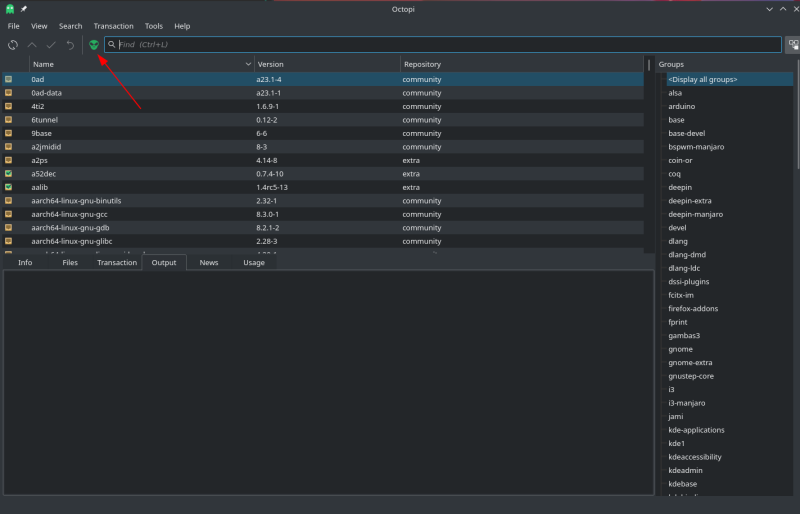Viewport: 800px width, 514px height.
Task: Open the File menu
Action: click(14, 26)
